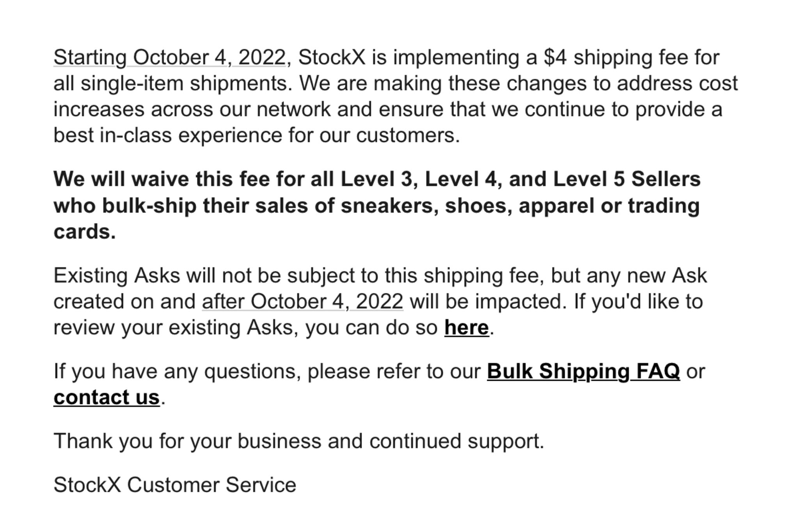Click the word 'single-item' in first paragraph
This screenshot has height=532, width=799.
132,83
